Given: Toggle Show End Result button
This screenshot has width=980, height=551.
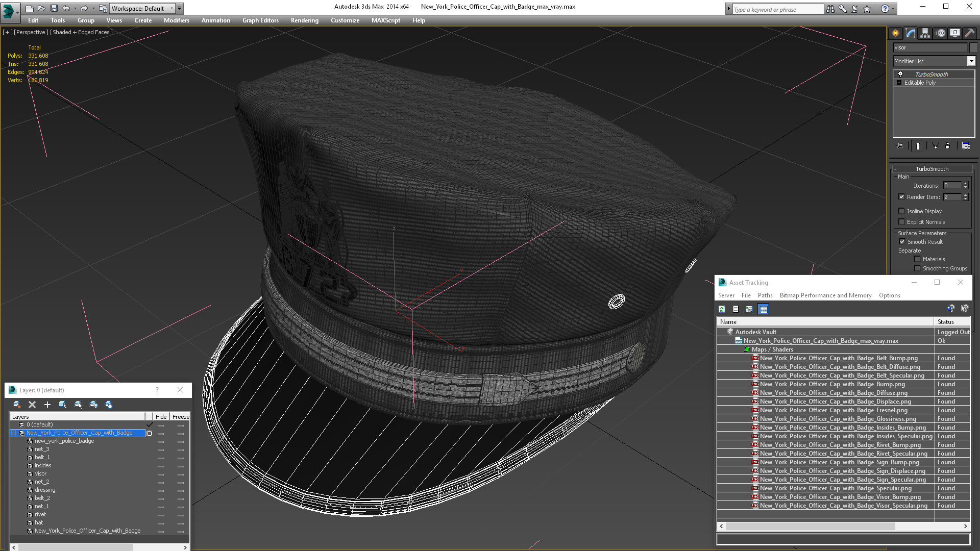Looking at the screenshot, I should point(918,146).
